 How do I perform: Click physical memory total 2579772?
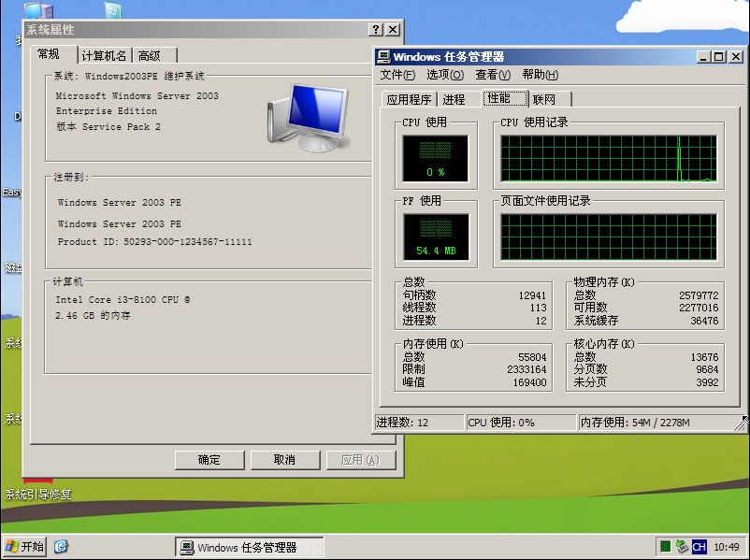click(699, 295)
